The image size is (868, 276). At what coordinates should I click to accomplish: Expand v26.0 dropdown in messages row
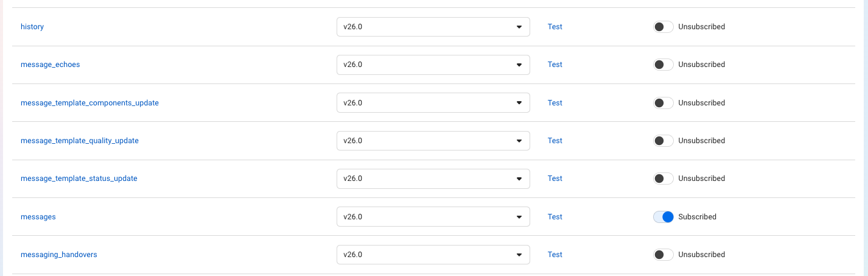(433, 217)
